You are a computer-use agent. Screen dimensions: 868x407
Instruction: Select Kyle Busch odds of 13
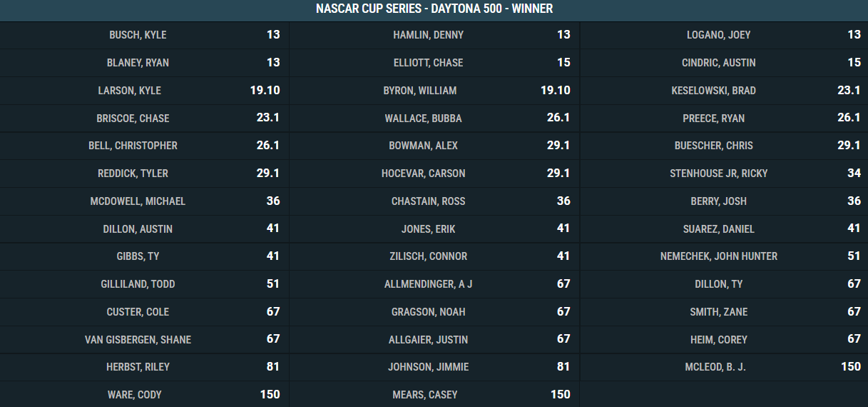273,35
